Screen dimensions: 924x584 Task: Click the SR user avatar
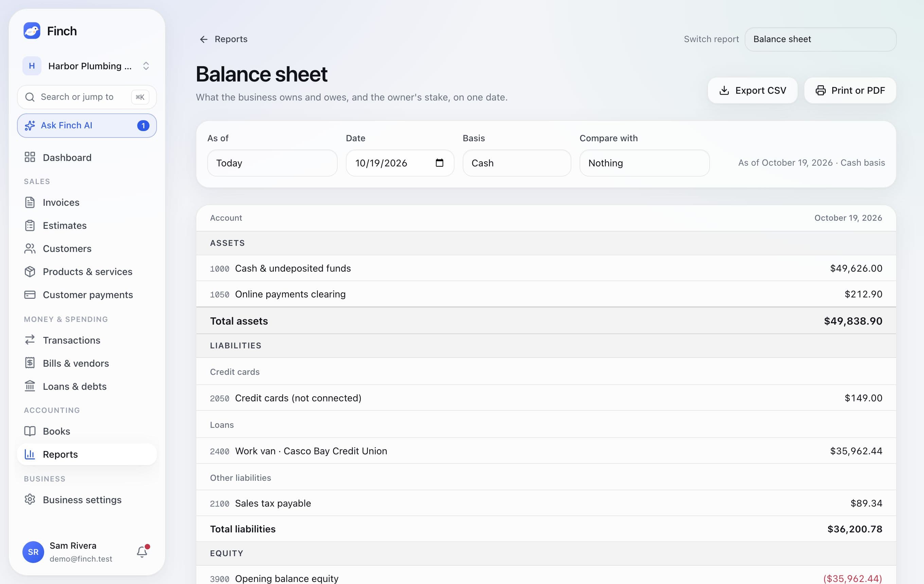click(x=33, y=552)
